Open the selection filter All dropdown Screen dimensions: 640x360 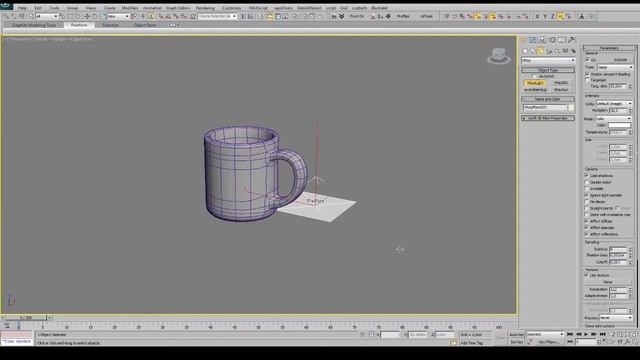pyautogui.click(x=47, y=16)
